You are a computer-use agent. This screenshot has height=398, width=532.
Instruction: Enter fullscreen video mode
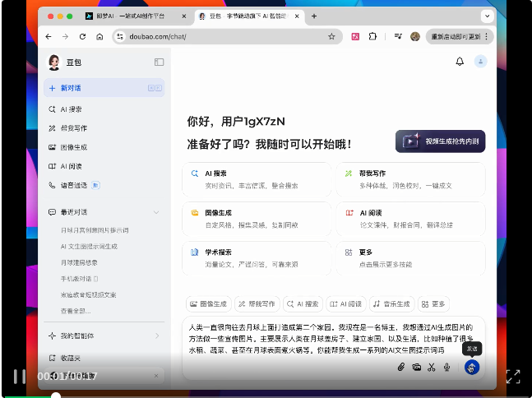(513, 377)
